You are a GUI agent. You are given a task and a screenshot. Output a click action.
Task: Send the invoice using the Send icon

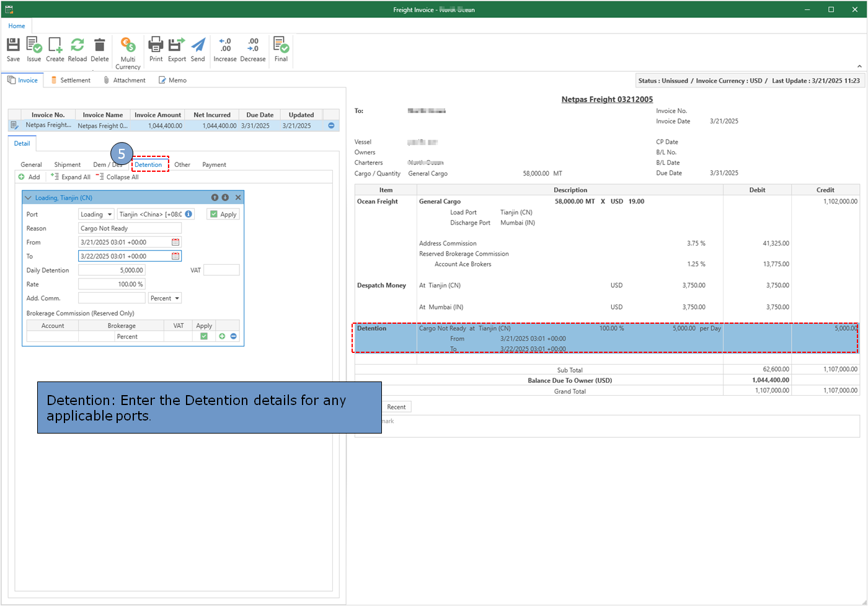pyautogui.click(x=198, y=50)
